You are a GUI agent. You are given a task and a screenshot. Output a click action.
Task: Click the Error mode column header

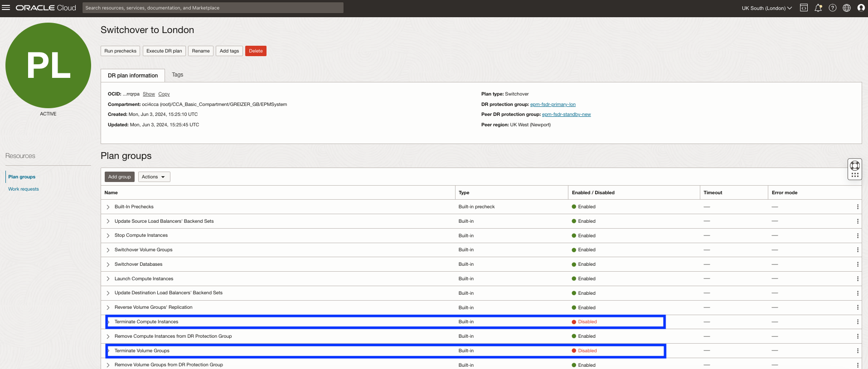pos(785,192)
